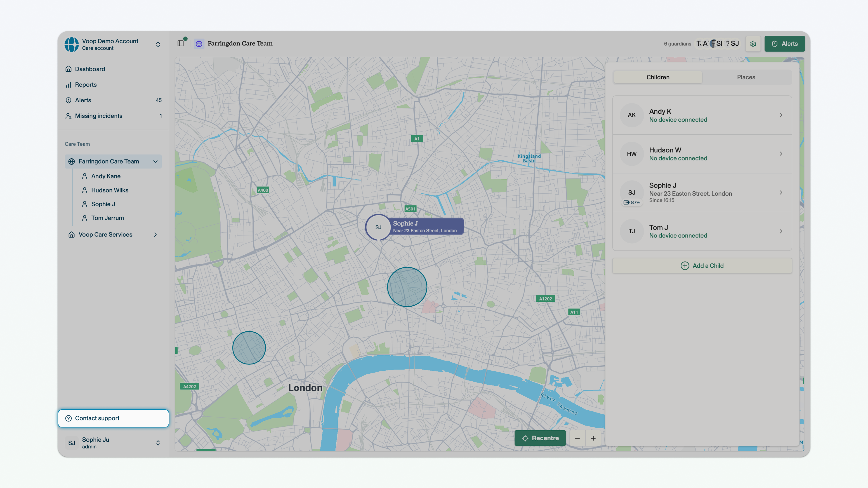This screenshot has width=868, height=488.
Task: Open Tom J details chevron
Action: [781, 231]
